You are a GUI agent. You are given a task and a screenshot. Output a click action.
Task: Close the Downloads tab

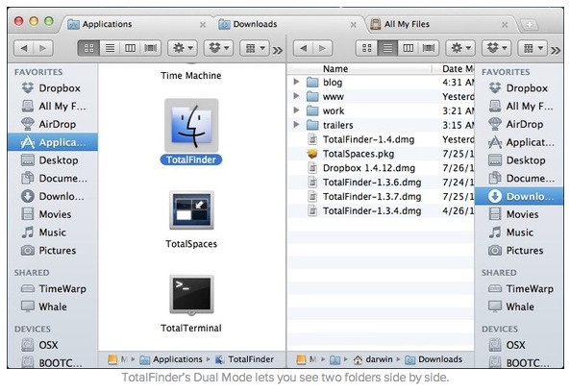pos(353,25)
